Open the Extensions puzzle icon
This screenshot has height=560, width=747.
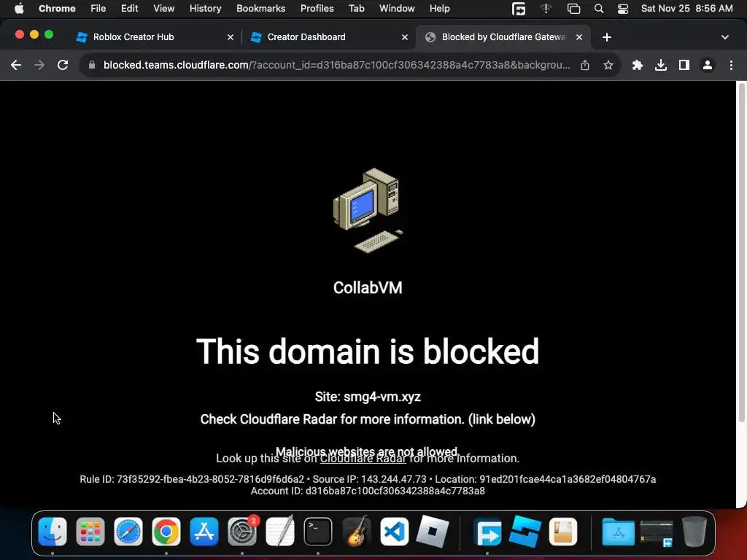pyautogui.click(x=637, y=65)
